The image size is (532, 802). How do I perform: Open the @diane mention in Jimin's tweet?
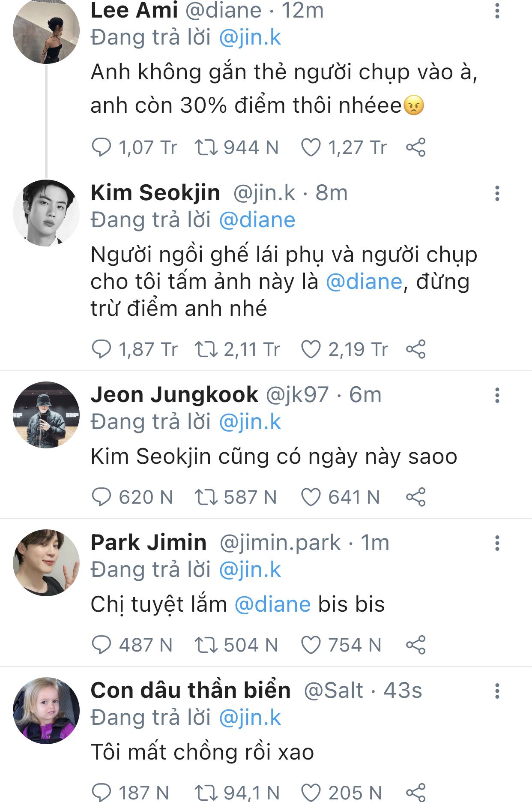point(272,604)
